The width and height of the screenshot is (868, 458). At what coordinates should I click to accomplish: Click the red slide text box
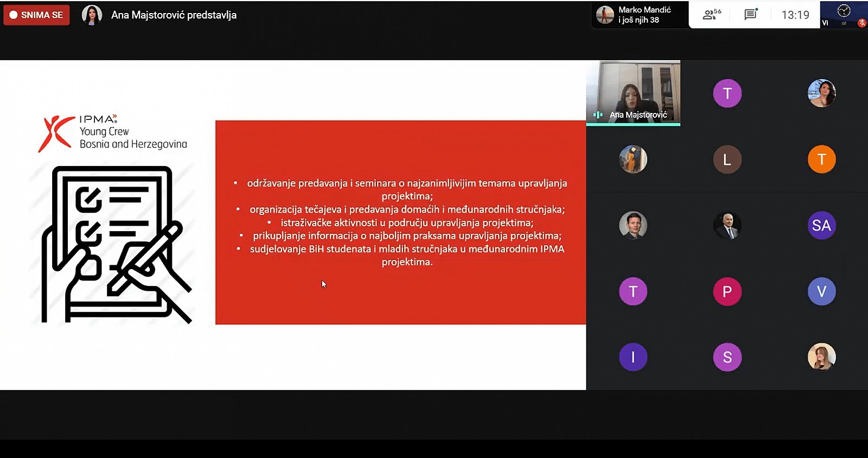400,222
